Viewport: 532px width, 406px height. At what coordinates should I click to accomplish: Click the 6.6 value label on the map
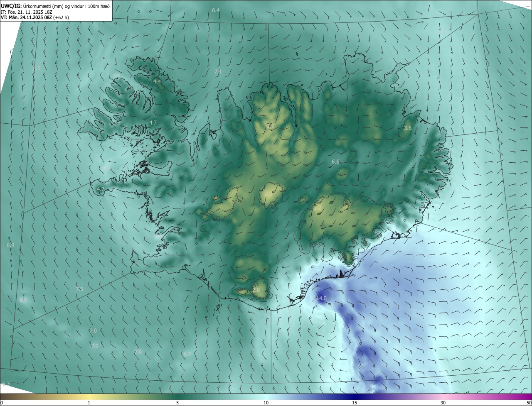(335, 161)
